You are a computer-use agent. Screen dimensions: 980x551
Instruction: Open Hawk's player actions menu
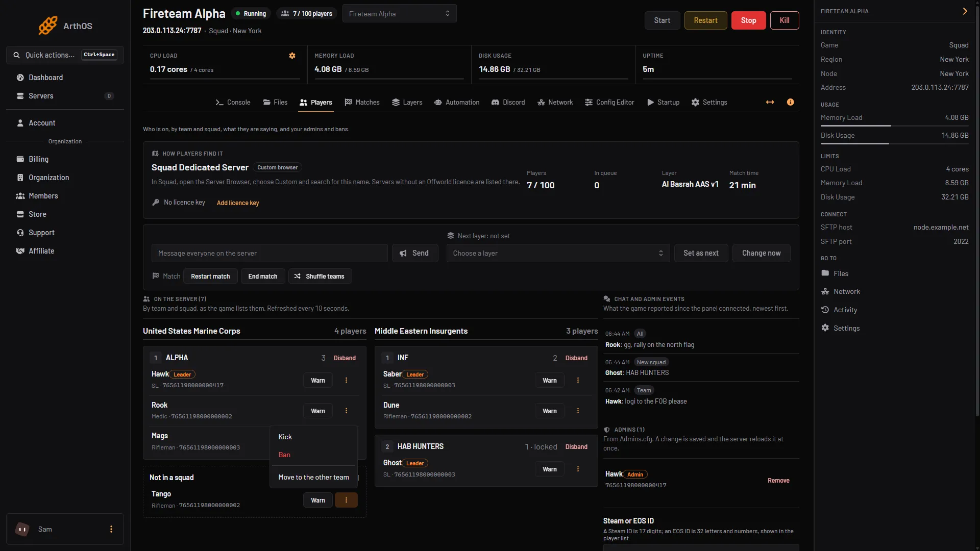346,380
